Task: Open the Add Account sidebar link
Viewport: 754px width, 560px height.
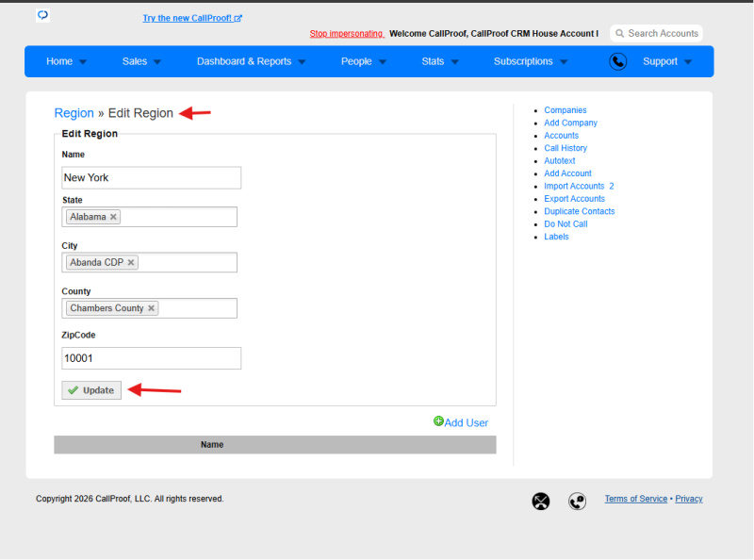Action: point(568,173)
